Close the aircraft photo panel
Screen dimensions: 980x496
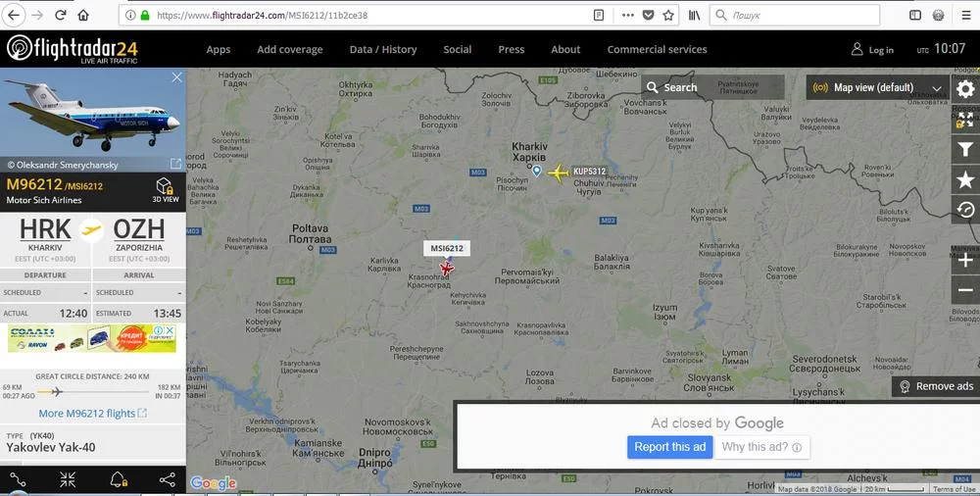pyautogui.click(x=176, y=76)
